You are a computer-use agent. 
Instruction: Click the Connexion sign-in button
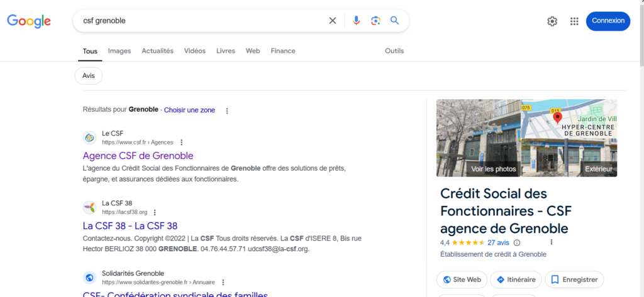coord(608,21)
